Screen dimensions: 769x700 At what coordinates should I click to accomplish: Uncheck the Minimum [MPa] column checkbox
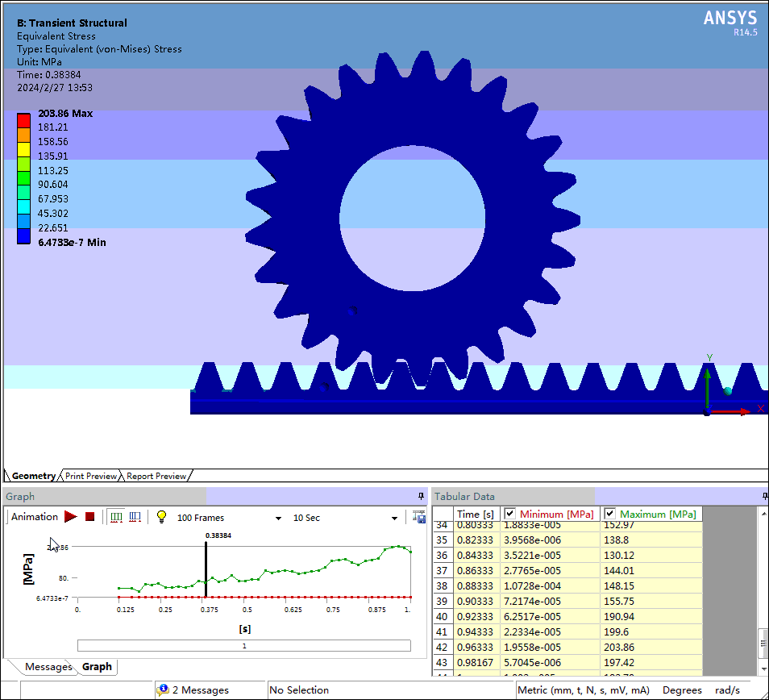(510, 514)
